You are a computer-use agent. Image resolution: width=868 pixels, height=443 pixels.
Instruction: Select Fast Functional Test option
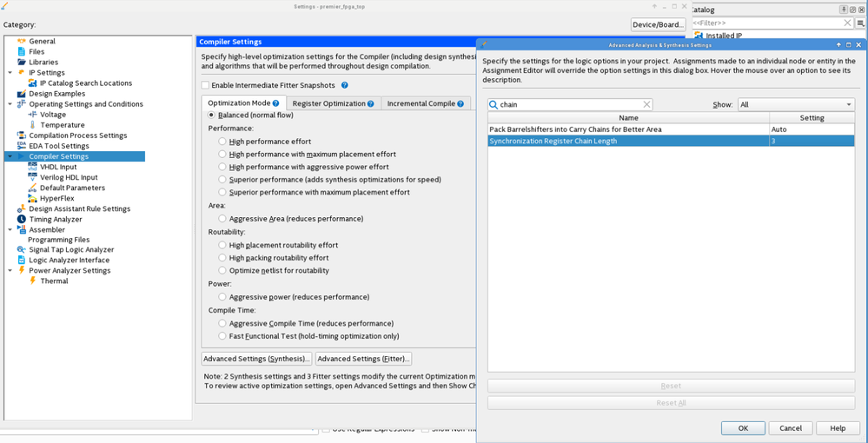click(222, 336)
